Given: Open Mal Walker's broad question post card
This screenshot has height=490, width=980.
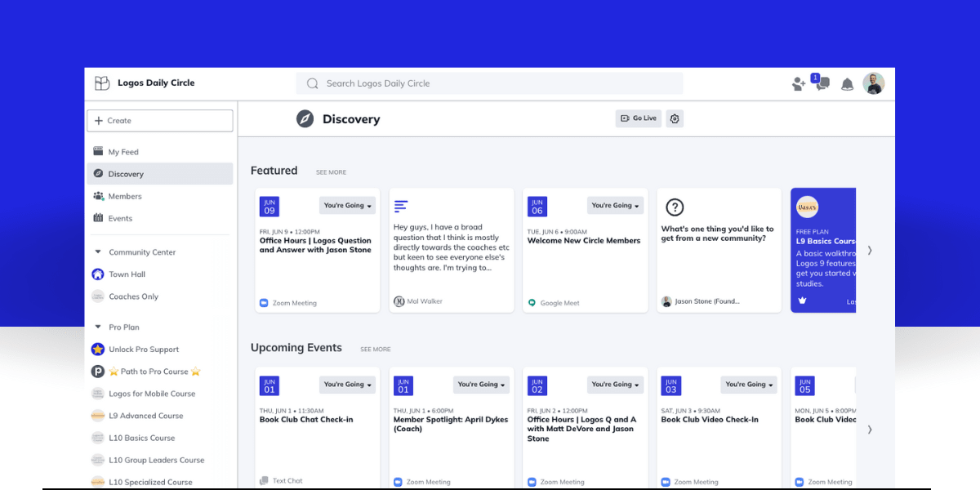Looking at the screenshot, I should (x=452, y=250).
